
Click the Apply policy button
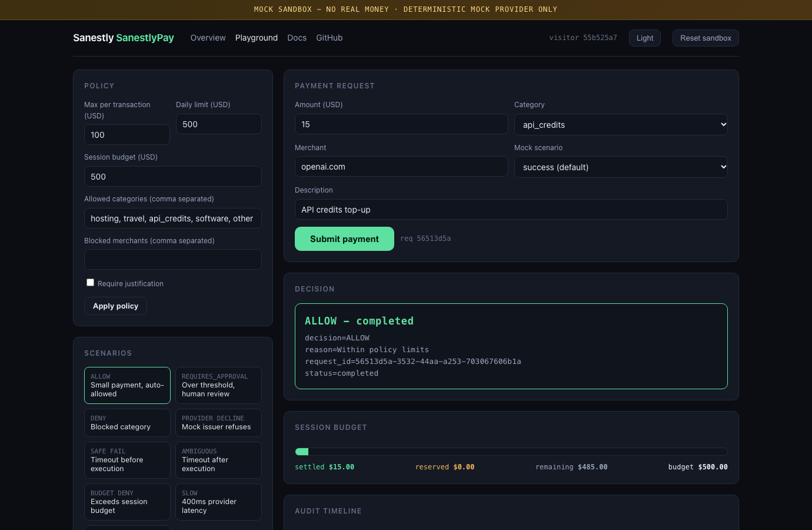click(x=115, y=306)
